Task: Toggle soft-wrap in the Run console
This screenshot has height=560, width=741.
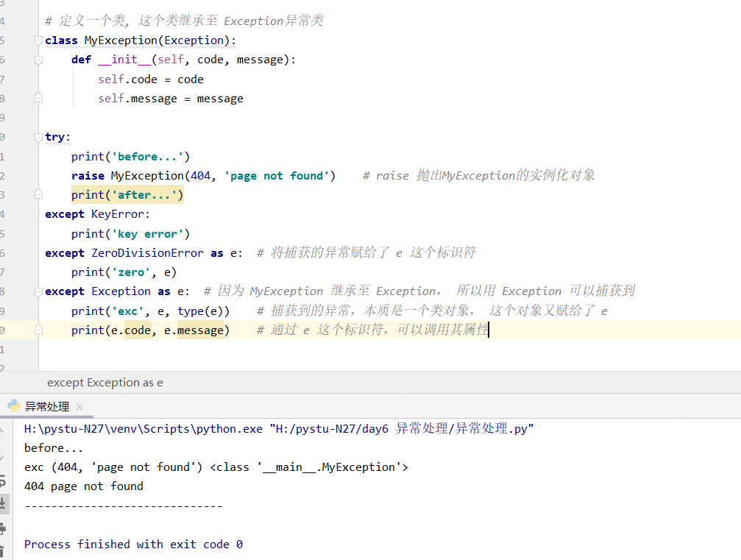Action: pos(3,483)
